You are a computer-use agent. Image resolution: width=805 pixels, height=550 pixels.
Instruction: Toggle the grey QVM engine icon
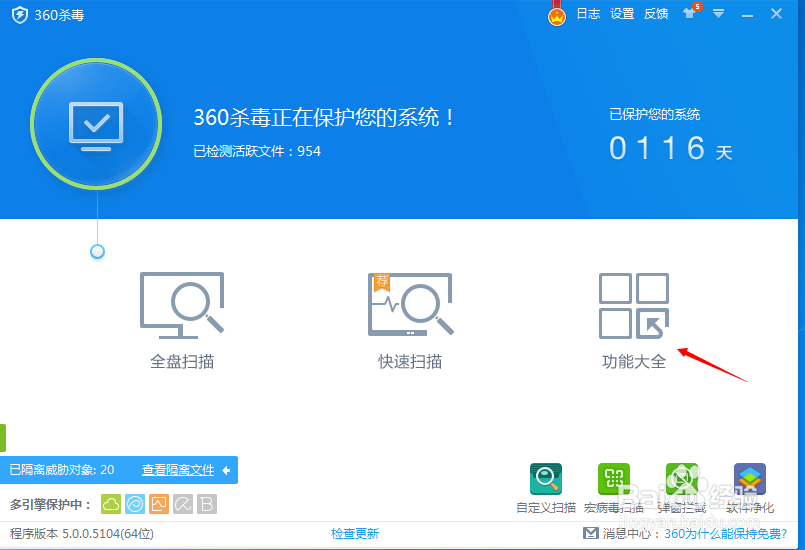point(183,504)
